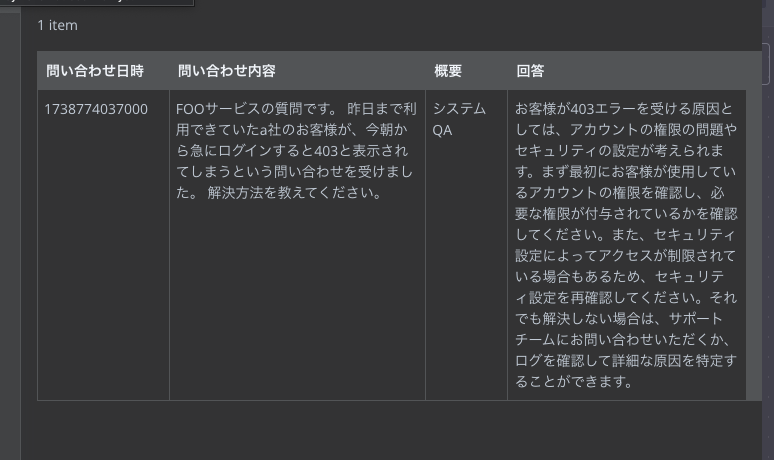The width and height of the screenshot is (774, 460).
Task: Select the お客様が403エラー answer cell
Action: pyautogui.click(x=626, y=245)
